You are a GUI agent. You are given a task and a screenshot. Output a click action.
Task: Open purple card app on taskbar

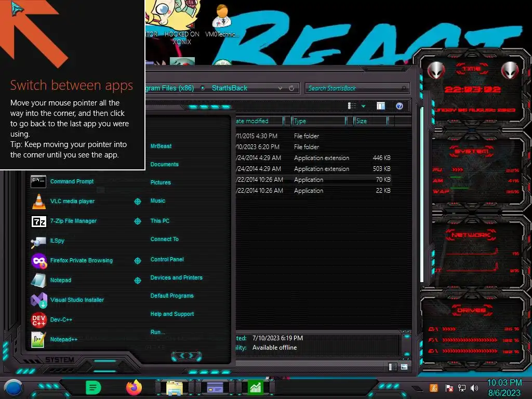click(215, 387)
